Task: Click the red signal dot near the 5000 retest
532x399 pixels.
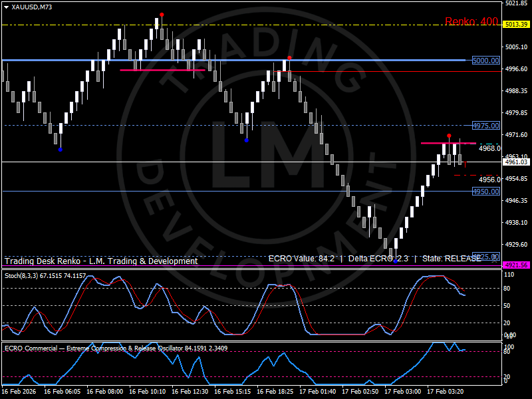Action: click(x=289, y=59)
